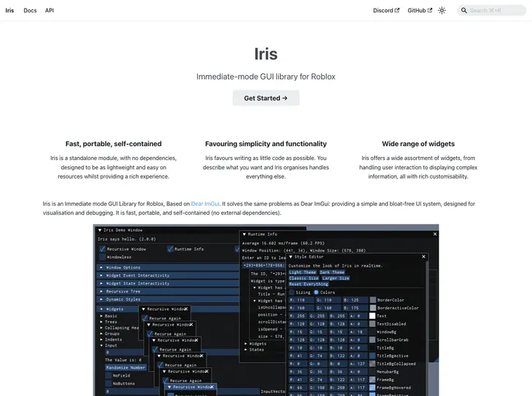
Task: Collapse the Runtime Info window triangle
Action: point(244,234)
